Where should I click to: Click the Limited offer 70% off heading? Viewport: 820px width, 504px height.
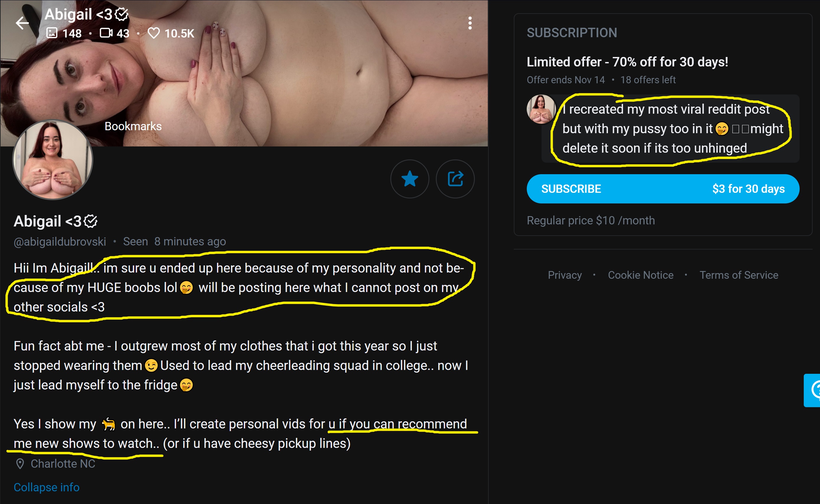[x=627, y=62]
